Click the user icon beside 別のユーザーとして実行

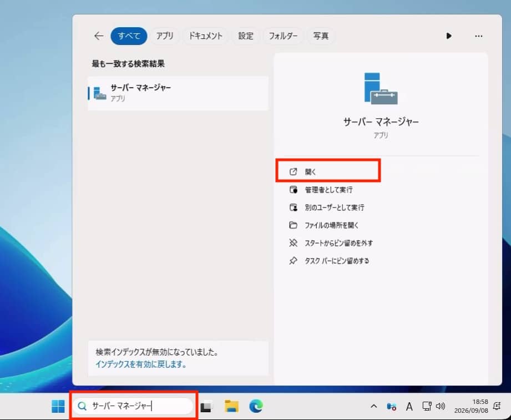(294, 208)
